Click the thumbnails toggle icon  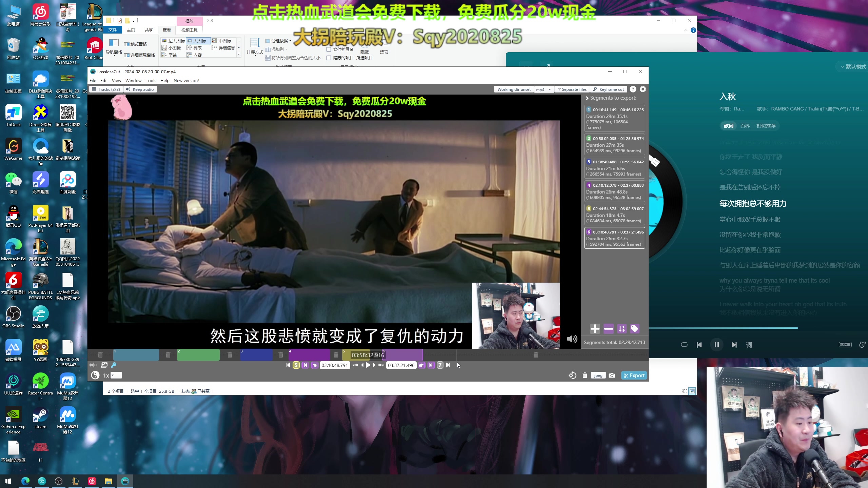pyautogui.click(x=104, y=365)
